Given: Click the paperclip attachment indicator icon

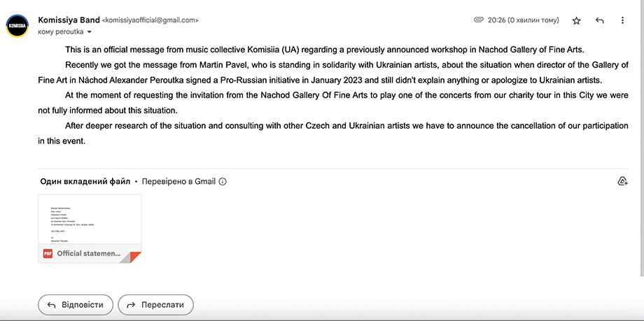Looking at the screenshot, I should coord(479,20).
